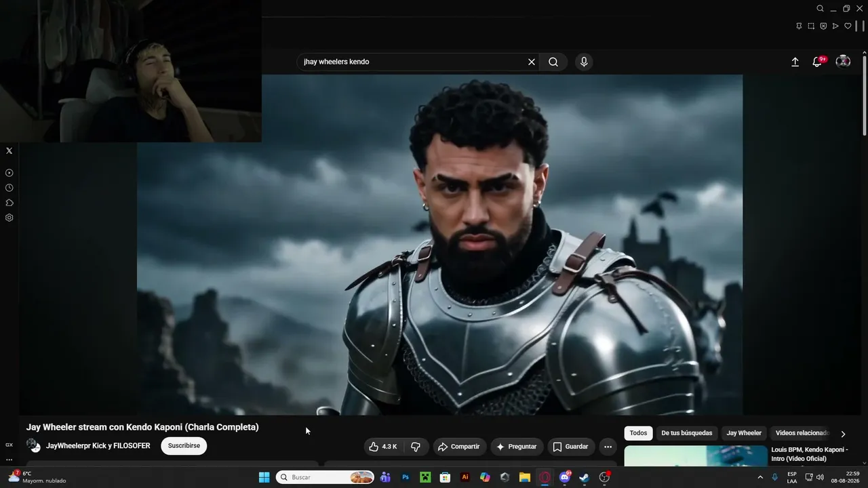Open Adobe Illustrator from the taskbar
868x488 pixels.
coord(465,477)
